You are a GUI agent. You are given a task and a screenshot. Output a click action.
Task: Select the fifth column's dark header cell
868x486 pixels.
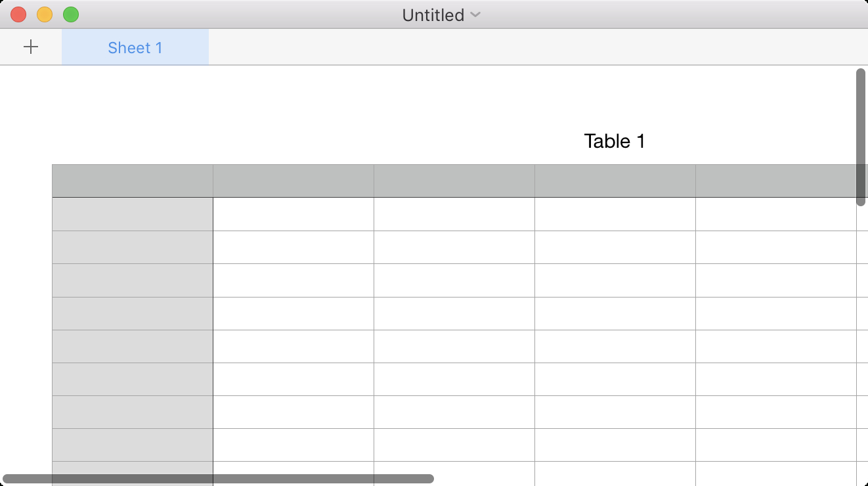pyautogui.click(x=775, y=181)
